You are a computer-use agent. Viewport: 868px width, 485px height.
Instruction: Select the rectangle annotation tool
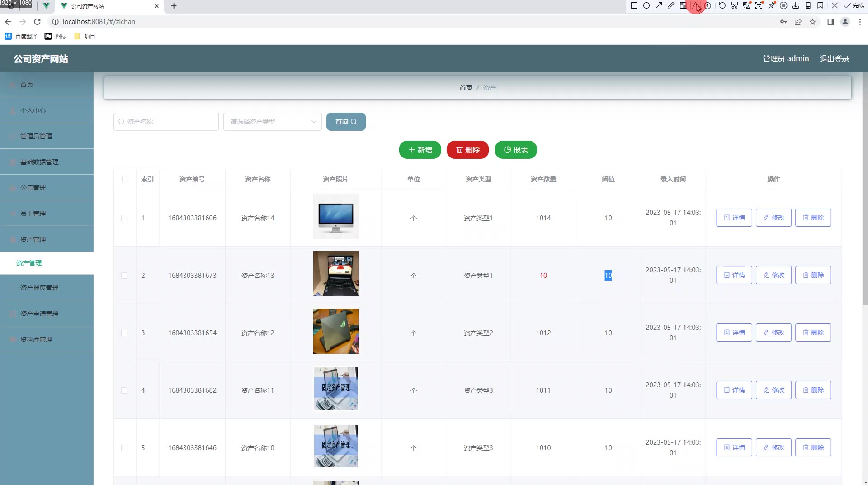click(634, 6)
